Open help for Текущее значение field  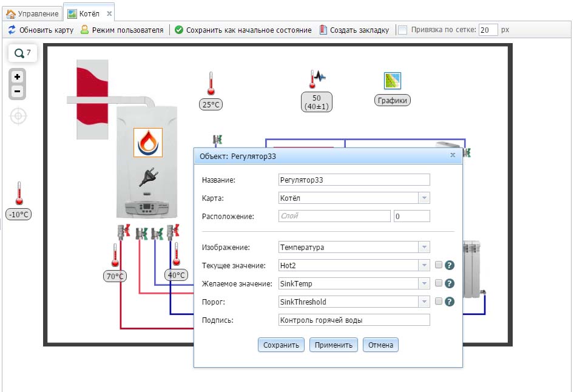tap(450, 265)
